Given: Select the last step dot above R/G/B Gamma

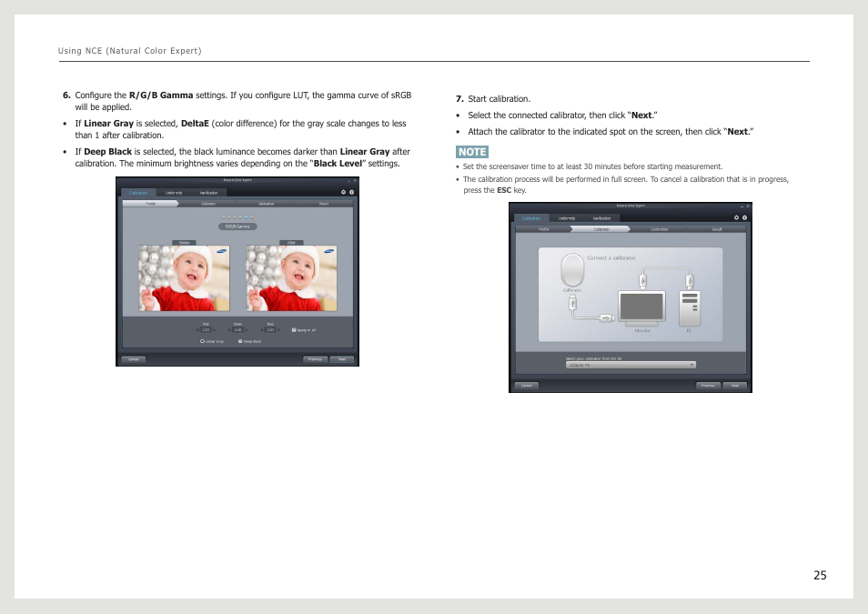Looking at the screenshot, I should pyautogui.click(x=252, y=217).
